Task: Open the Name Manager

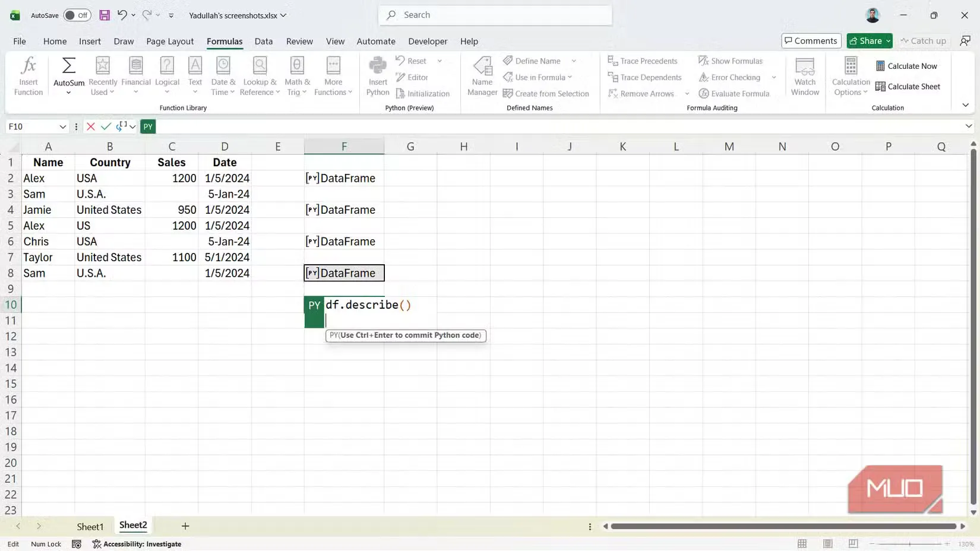Action: tap(482, 75)
